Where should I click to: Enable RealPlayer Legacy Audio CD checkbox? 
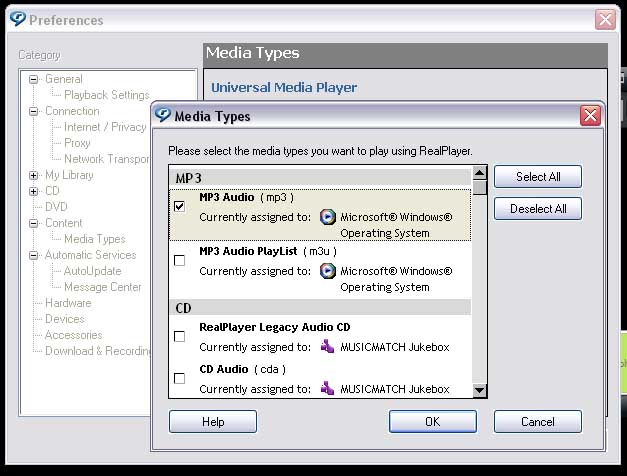[x=180, y=336]
